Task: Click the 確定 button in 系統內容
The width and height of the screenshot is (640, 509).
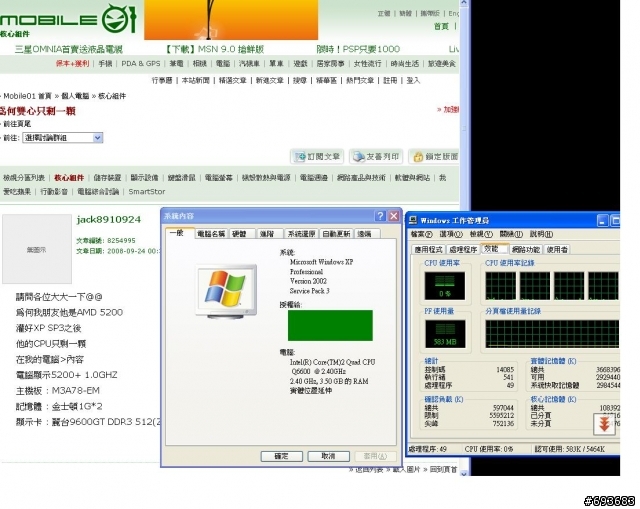Action: (x=282, y=456)
